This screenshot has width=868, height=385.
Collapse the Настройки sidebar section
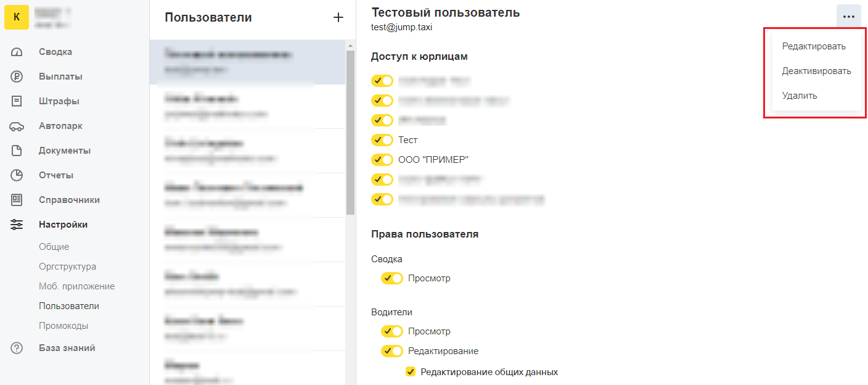(63, 225)
